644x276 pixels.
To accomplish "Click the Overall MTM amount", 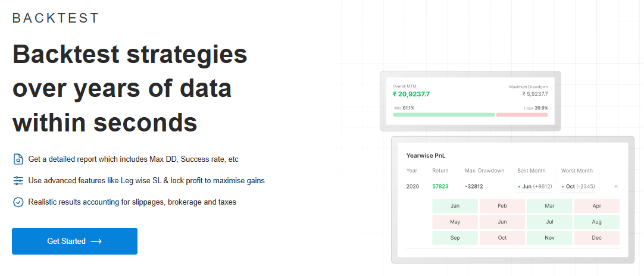I will click(411, 94).
